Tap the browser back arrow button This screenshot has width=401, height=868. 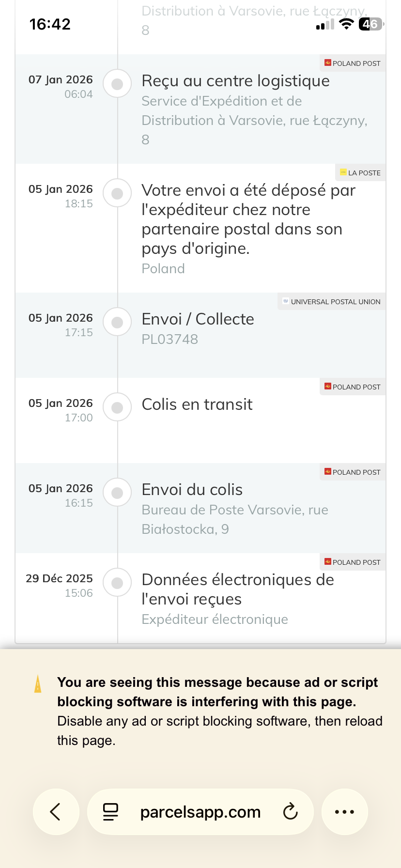tap(56, 812)
